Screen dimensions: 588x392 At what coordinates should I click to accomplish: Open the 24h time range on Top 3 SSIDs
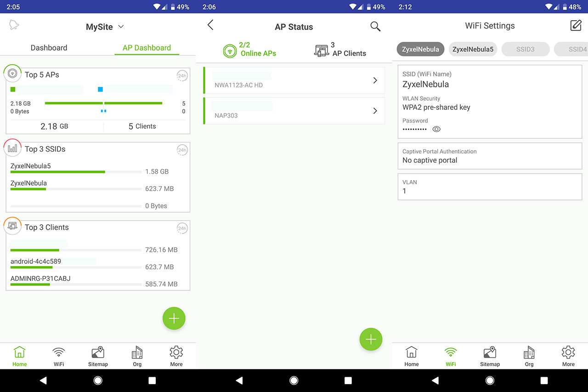coord(182,150)
